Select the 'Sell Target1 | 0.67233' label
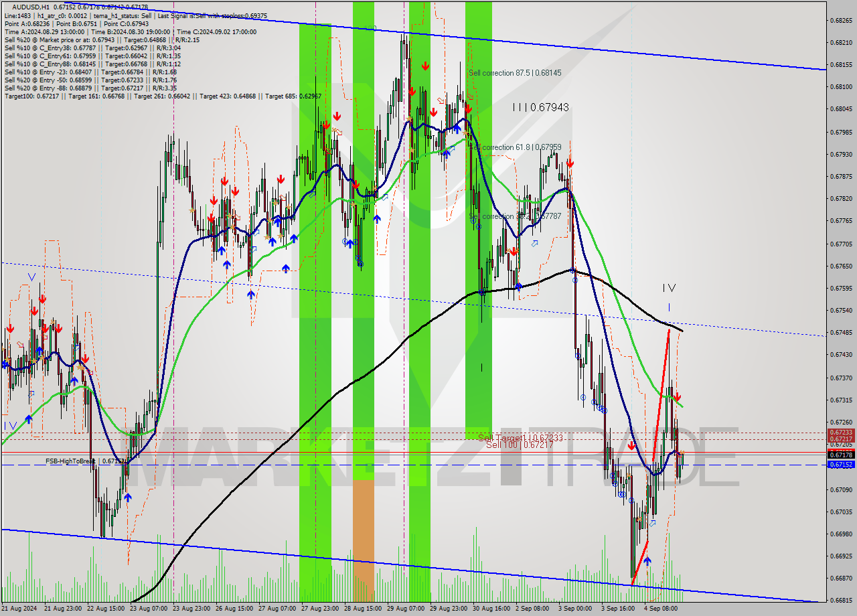The height and width of the screenshot is (616, 857). 520,437
